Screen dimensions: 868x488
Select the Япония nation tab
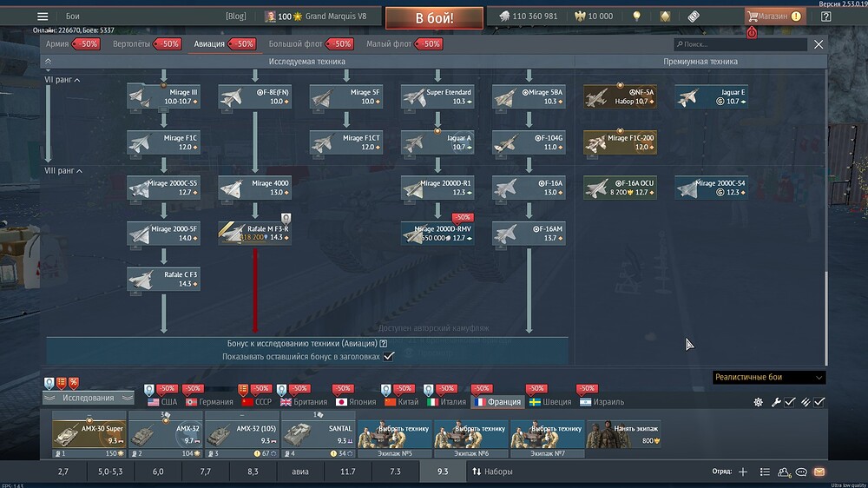coord(355,402)
